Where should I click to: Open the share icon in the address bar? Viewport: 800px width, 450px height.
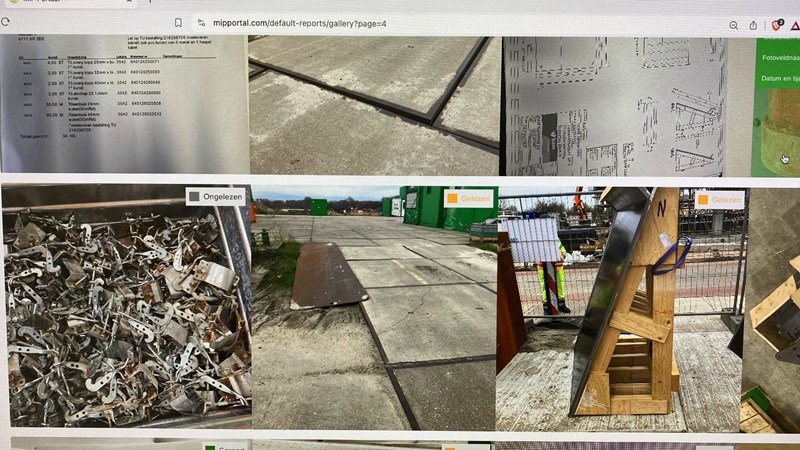tap(754, 26)
